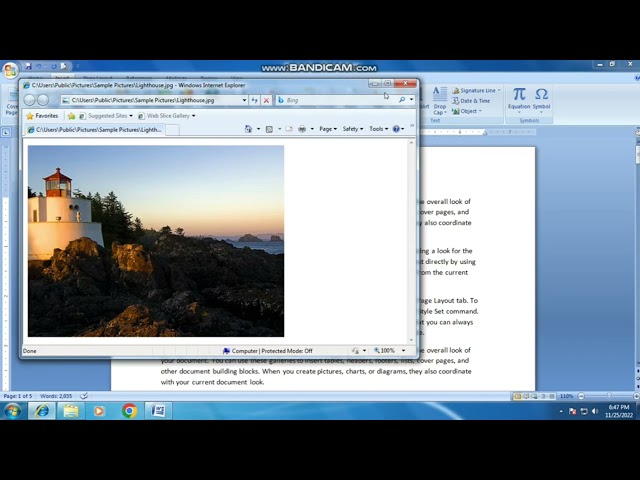Open the Web Slice Gallery link
Screen dimensions: 640x480
click(x=167, y=116)
